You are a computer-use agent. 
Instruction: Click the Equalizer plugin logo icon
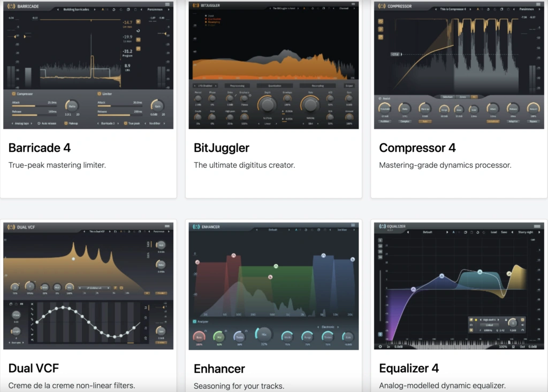click(382, 227)
